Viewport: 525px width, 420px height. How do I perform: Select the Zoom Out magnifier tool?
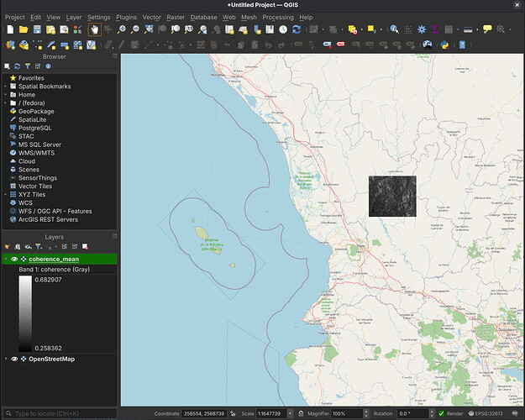(x=135, y=29)
